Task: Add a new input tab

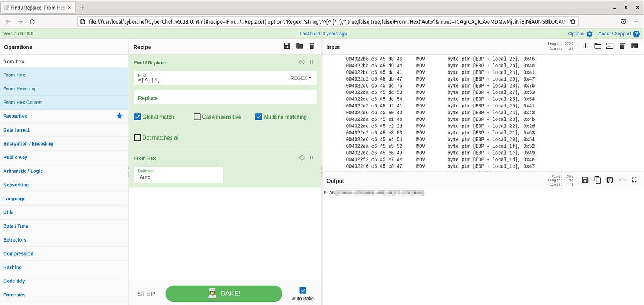Action: (x=585, y=47)
